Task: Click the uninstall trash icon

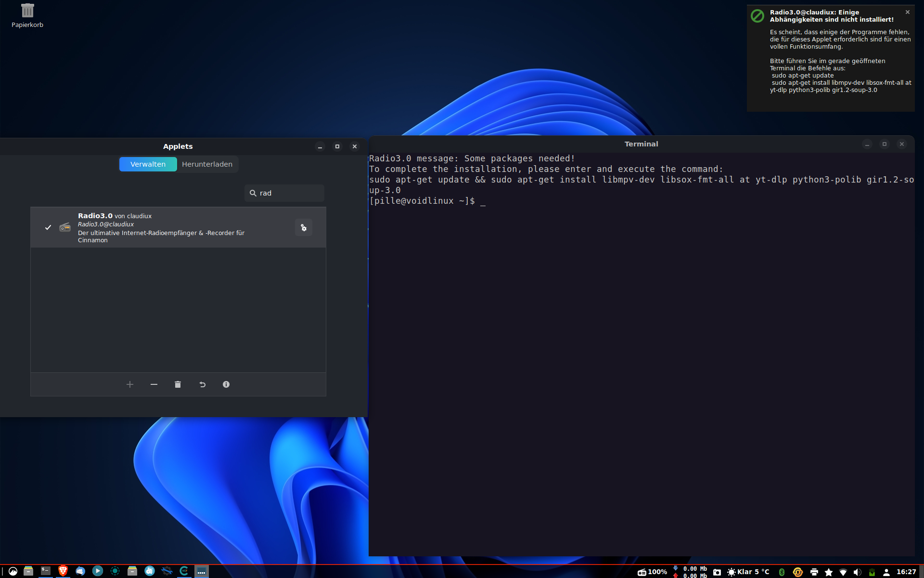Action: click(178, 384)
